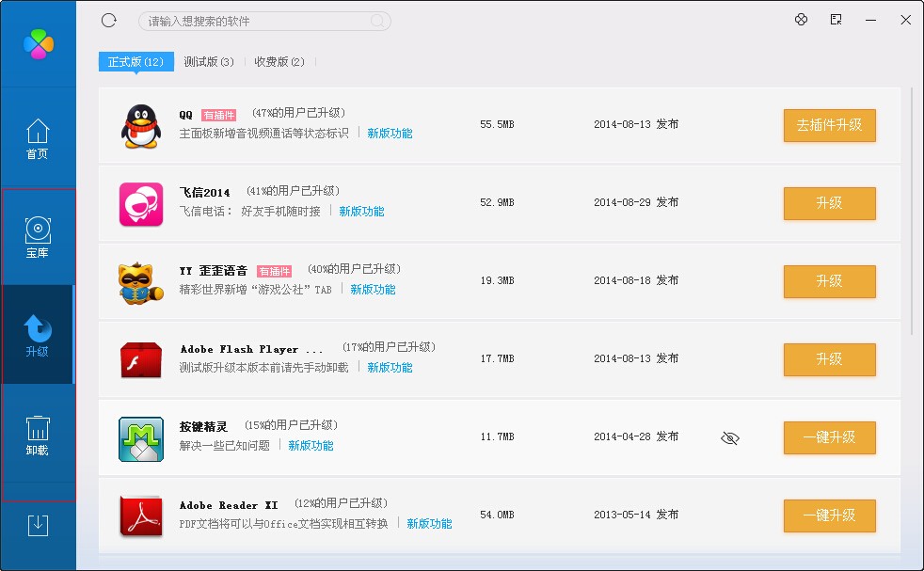Refresh the list with the circular arrow icon

109,20
